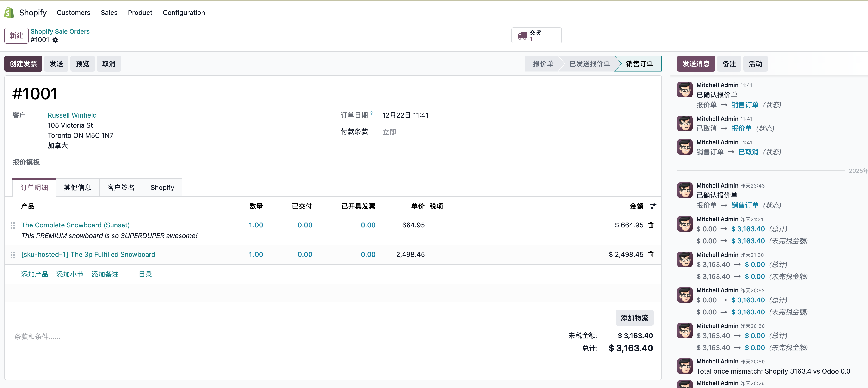Click 添加产品 to add a product line
The height and width of the screenshot is (388, 868).
click(x=34, y=274)
